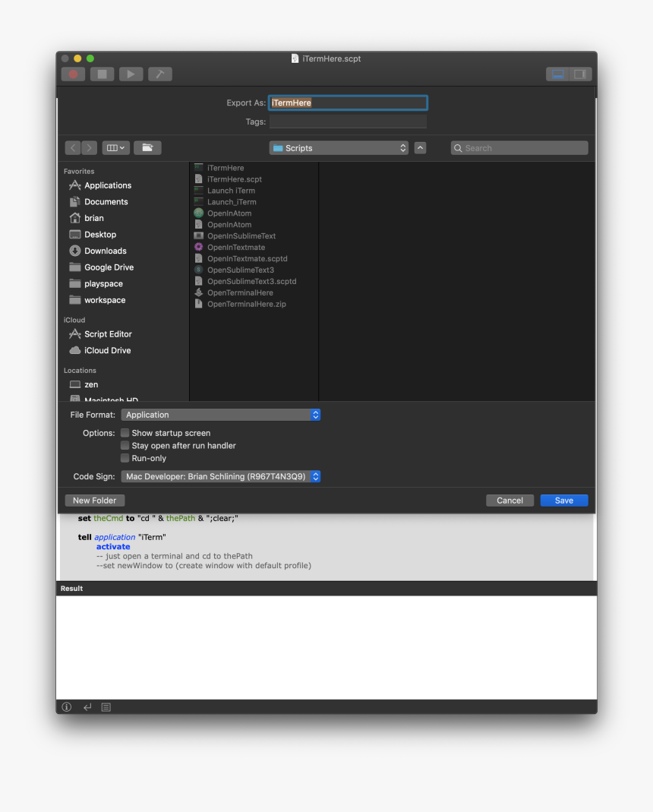Select the Record script button
Viewport: 653px width, 812px height.
click(x=73, y=74)
